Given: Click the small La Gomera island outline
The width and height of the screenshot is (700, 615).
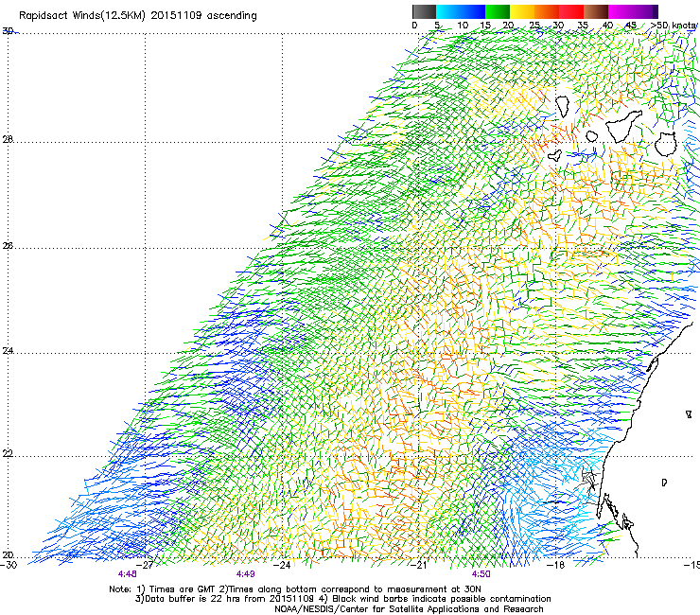Looking at the screenshot, I should (591, 136).
